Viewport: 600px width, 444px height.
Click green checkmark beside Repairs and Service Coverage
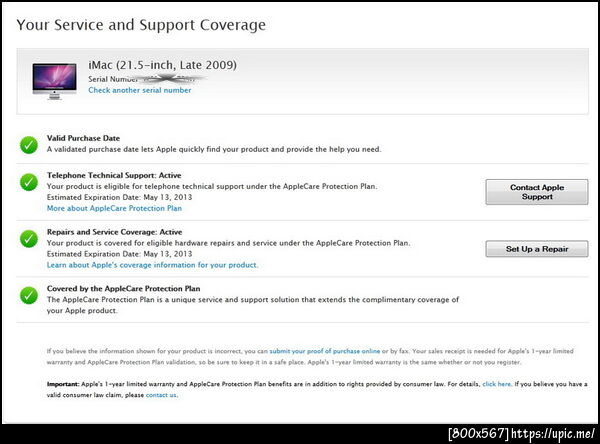(29, 239)
